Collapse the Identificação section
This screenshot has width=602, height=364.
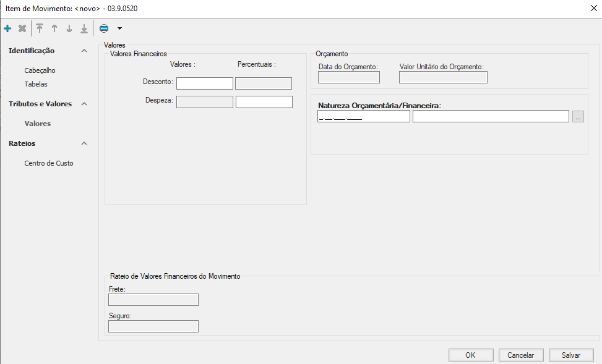[84, 51]
